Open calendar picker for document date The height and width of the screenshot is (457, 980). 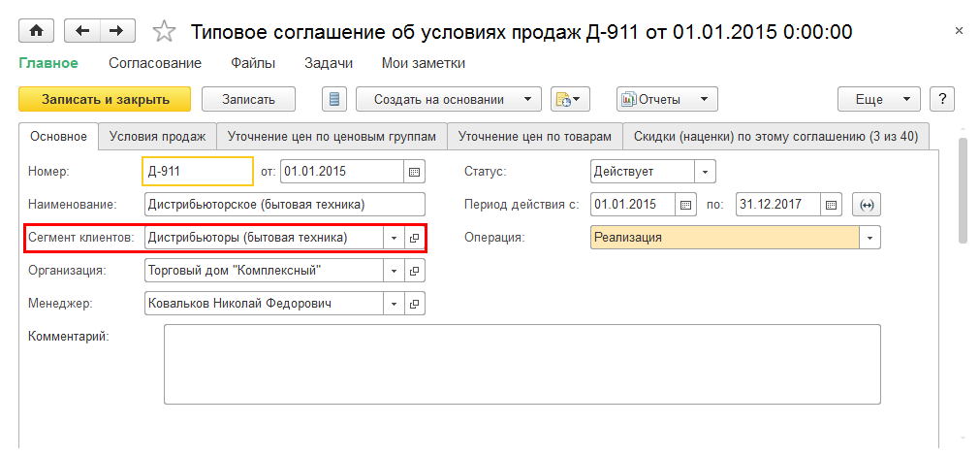click(x=415, y=172)
